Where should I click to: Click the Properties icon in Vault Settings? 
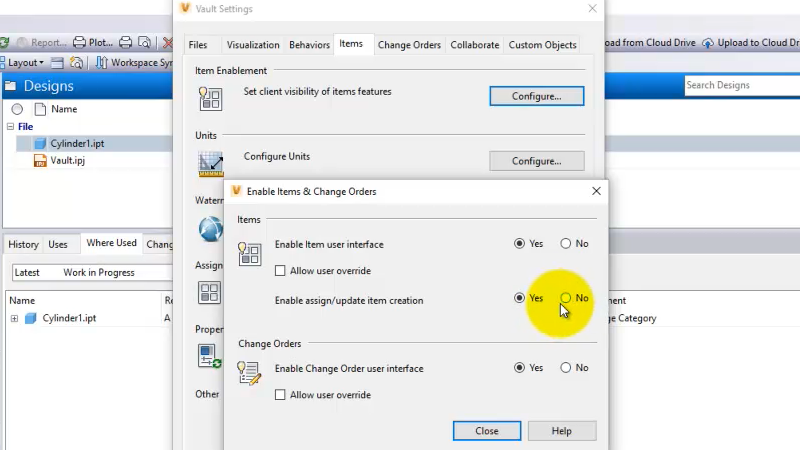(210, 356)
